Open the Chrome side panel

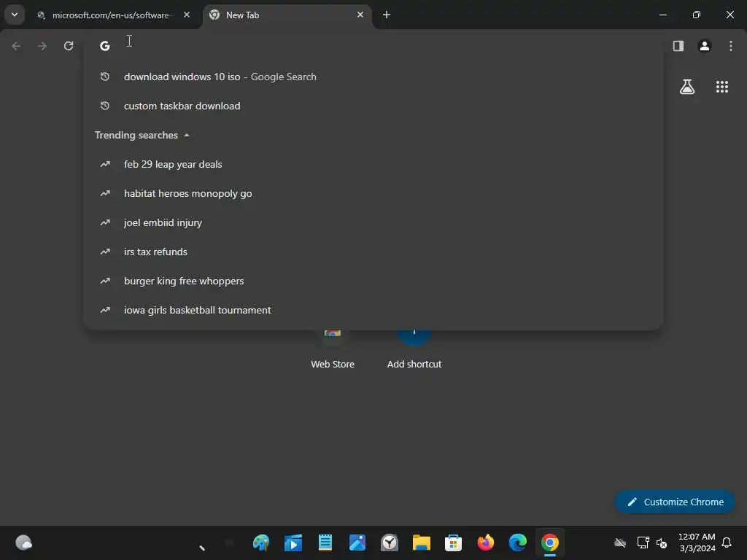pos(678,46)
